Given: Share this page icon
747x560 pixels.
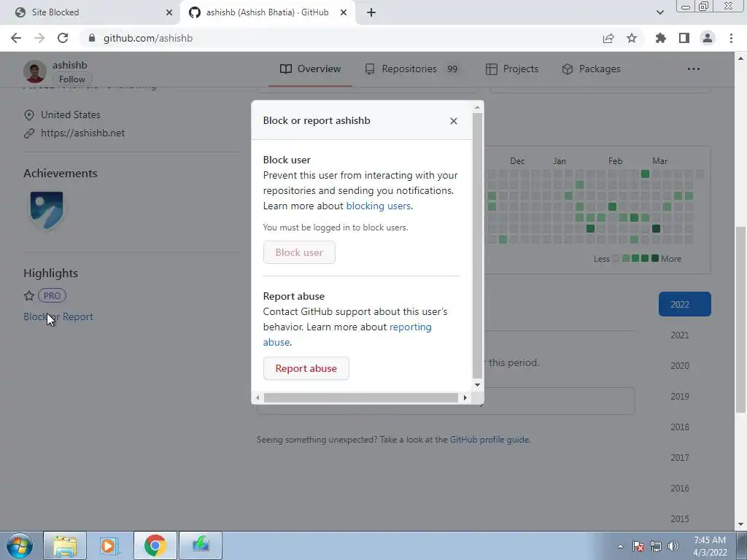Looking at the screenshot, I should [x=608, y=38].
